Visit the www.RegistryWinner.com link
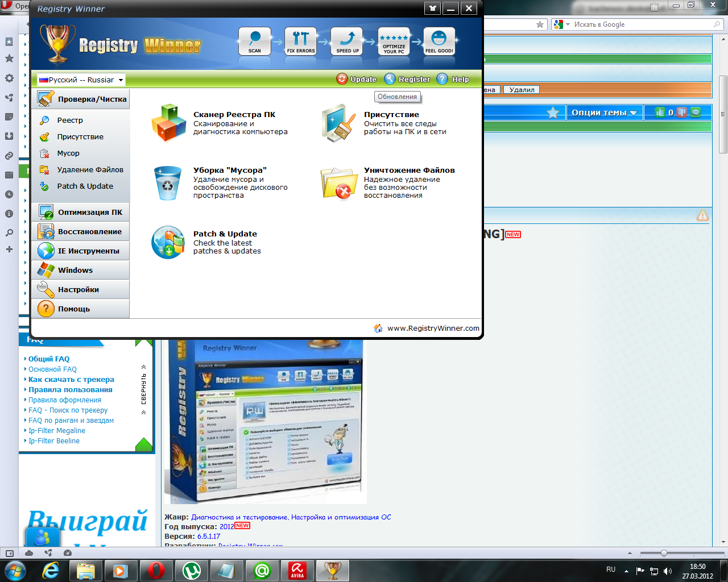The height and width of the screenshot is (582, 728). click(433, 328)
